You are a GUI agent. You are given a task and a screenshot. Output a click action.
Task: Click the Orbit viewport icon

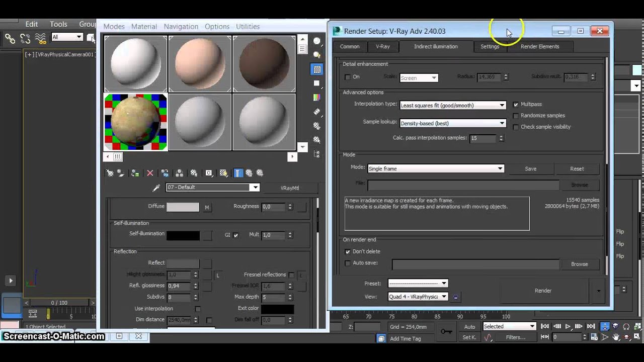point(626,337)
